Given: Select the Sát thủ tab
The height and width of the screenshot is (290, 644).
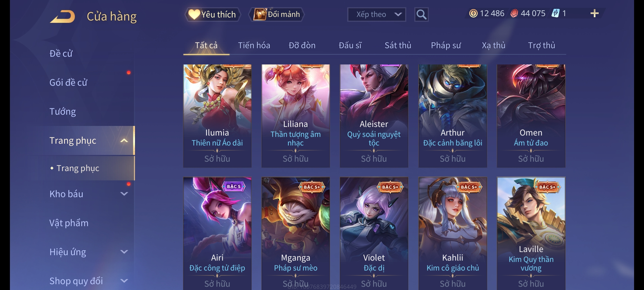Looking at the screenshot, I should 398,45.
